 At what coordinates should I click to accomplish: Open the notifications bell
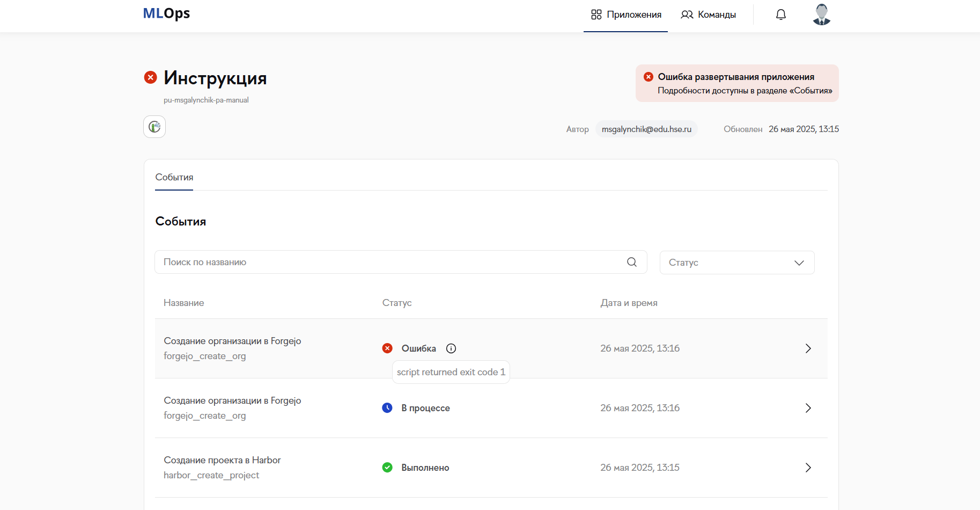click(x=781, y=14)
